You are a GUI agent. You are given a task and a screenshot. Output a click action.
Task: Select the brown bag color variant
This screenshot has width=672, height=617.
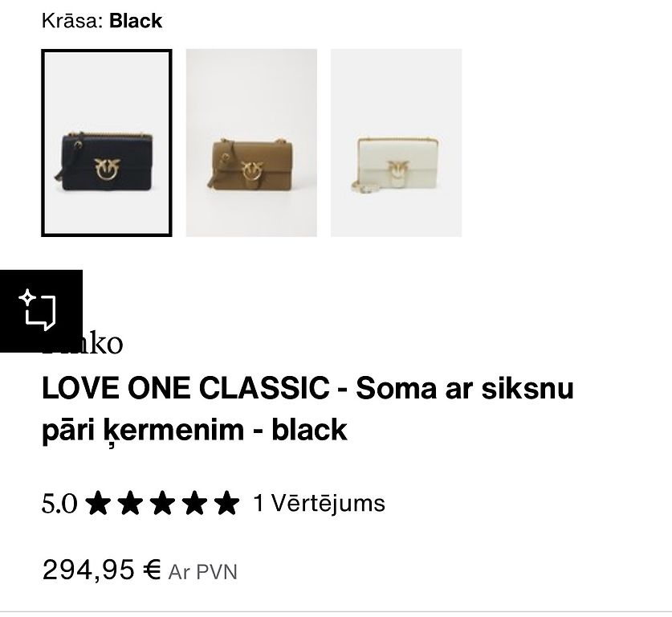click(251, 143)
